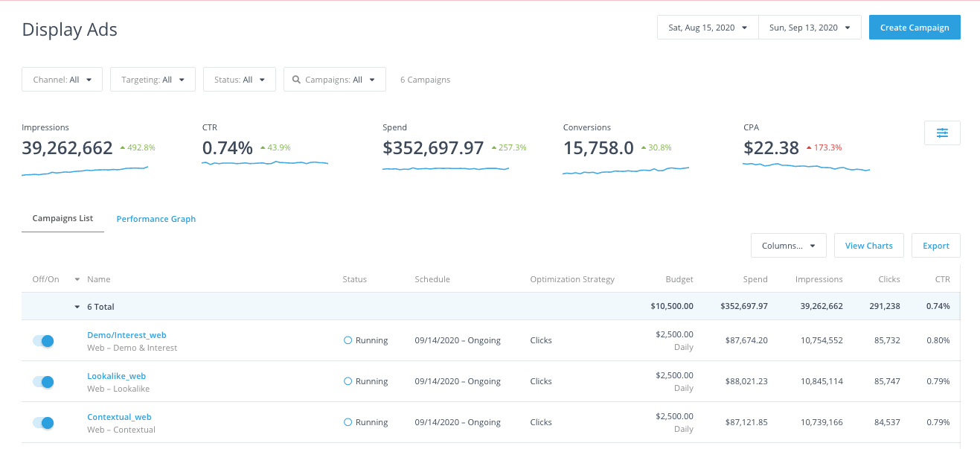Collapse the 6 Total row

[77, 307]
